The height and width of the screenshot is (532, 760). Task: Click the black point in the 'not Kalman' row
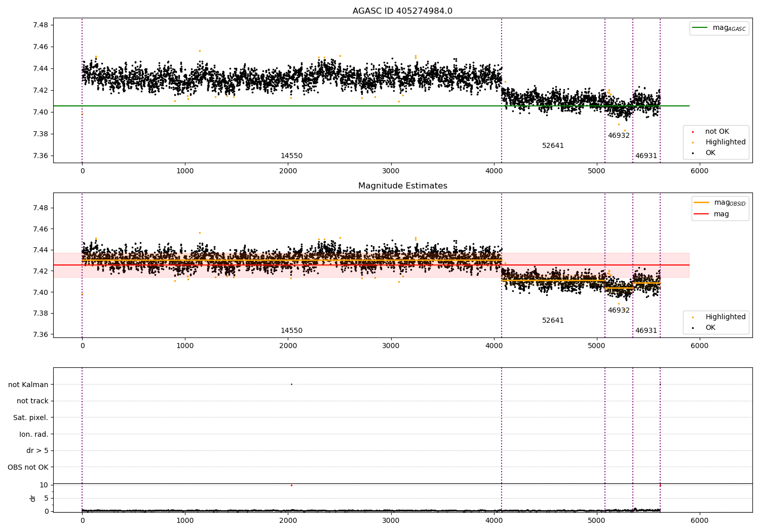(291, 384)
